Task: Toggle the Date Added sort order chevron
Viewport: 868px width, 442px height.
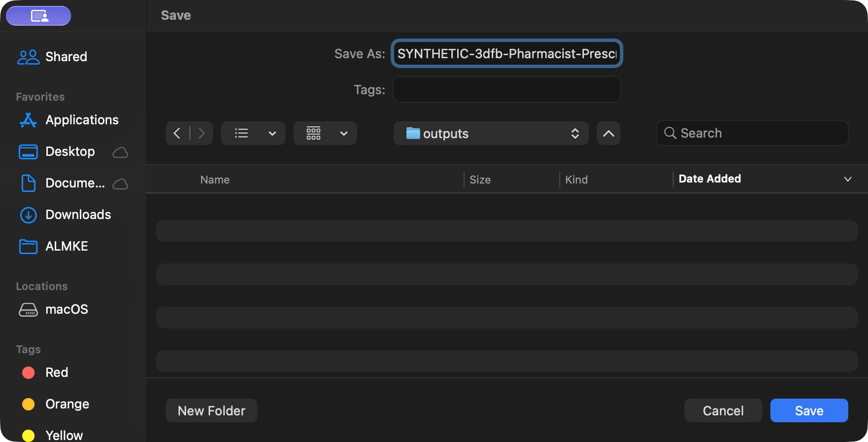Action: (848, 179)
